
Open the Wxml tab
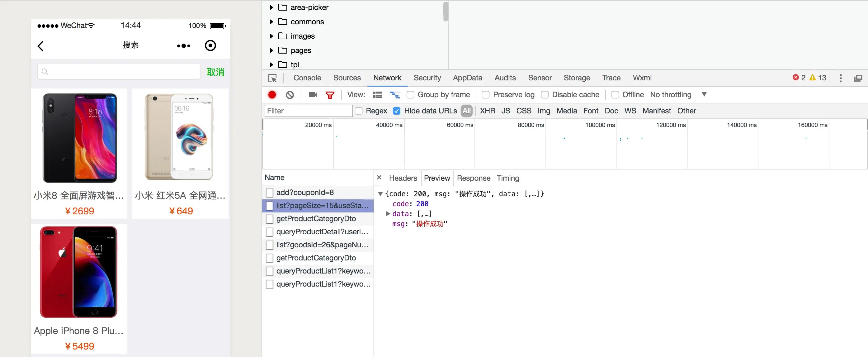click(642, 78)
